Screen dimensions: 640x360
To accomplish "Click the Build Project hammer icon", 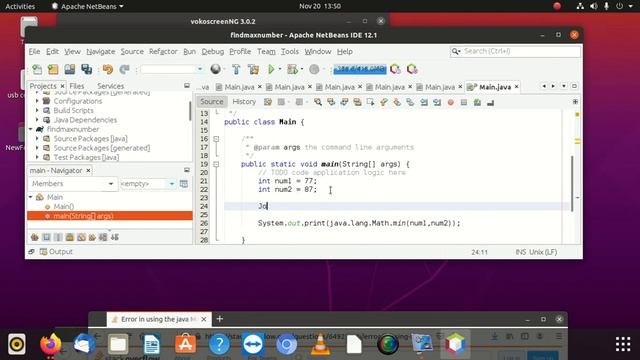I will click(x=236, y=69).
